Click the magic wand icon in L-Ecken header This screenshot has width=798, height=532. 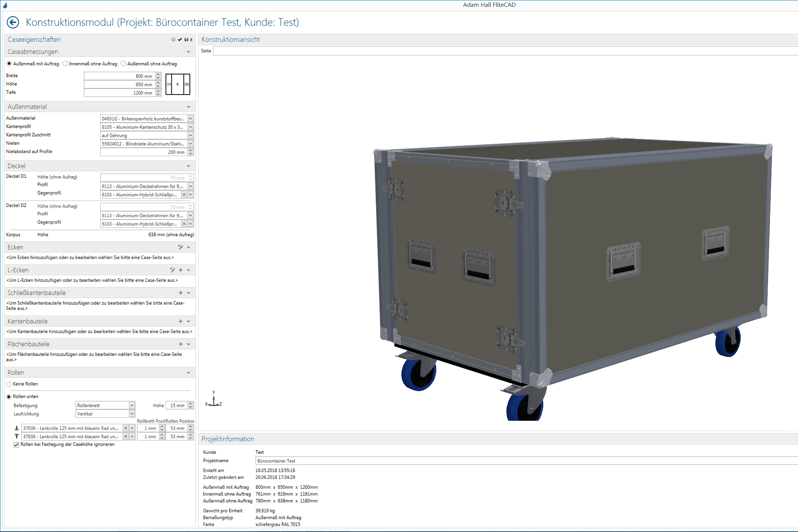point(172,270)
